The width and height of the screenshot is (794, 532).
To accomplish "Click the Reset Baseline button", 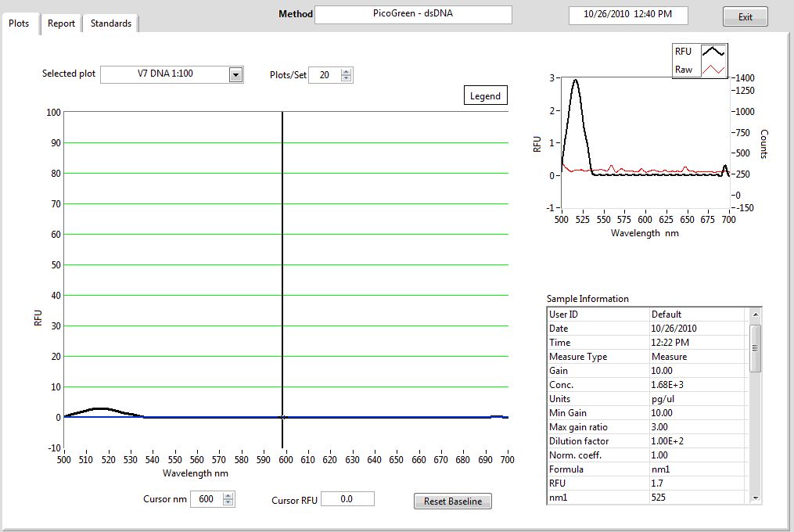I will point(453,501).
